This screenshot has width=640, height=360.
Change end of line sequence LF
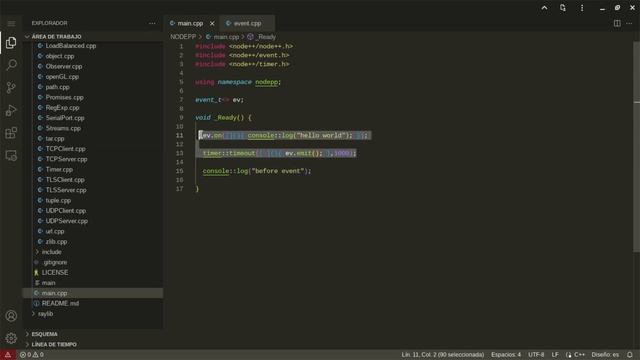(555, 355)
